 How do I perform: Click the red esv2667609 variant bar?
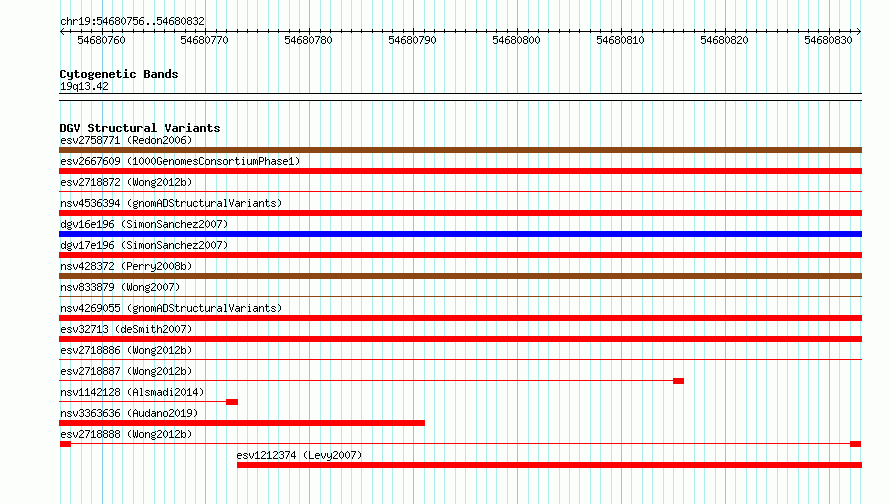point(460,171)
